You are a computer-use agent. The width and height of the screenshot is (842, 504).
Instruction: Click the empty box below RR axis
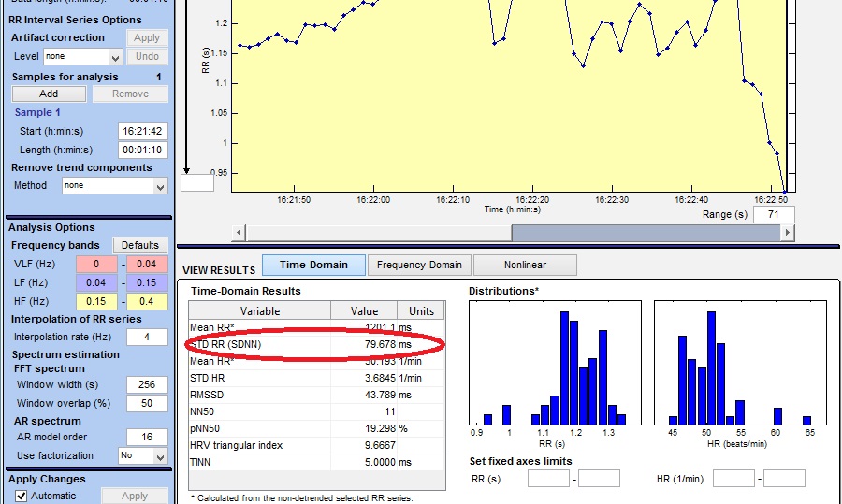tap(197, 183)
